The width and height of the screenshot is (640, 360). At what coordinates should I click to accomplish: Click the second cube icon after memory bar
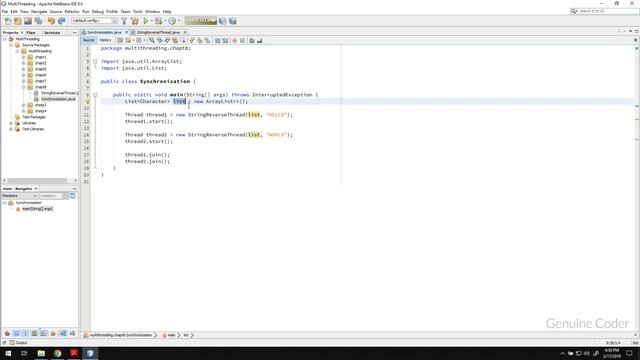pyautogui.click(x=233, y=21)
